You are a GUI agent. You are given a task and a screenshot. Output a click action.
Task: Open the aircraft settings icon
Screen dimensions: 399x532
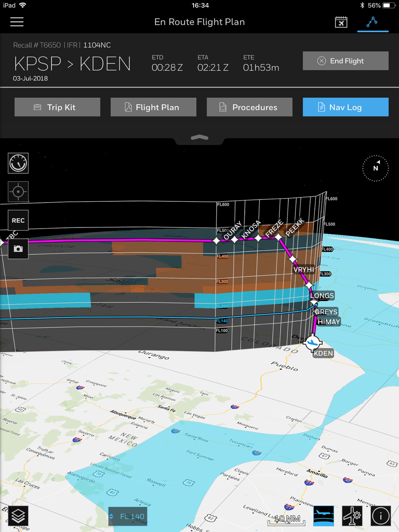coord(352,516)
